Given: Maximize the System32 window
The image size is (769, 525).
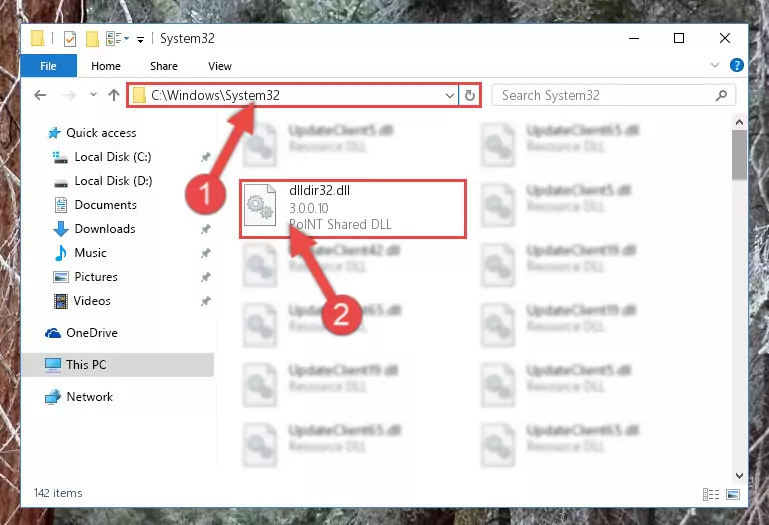Looking at the screenshot, I should (679, 38).
